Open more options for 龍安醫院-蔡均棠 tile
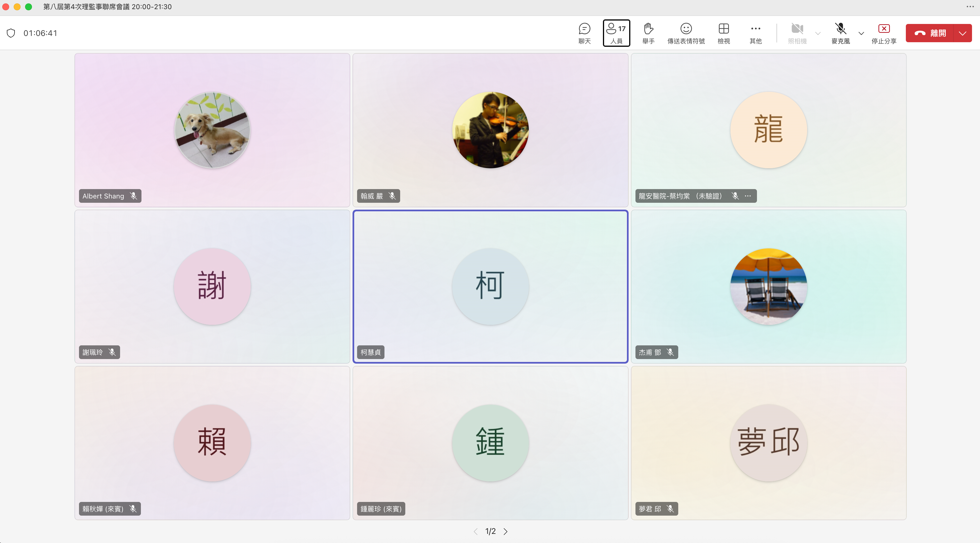Viewport: 980px width, 543px height. coord(748,196)
